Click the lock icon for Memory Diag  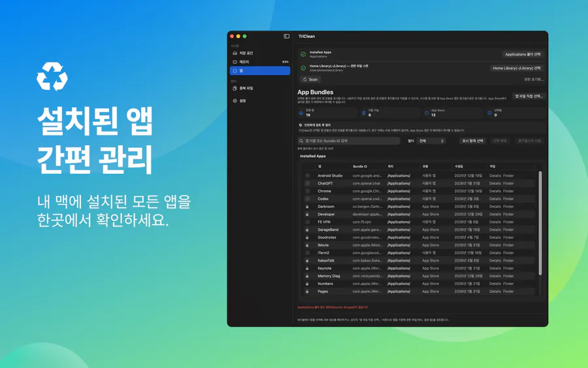[x=307, y=276]
